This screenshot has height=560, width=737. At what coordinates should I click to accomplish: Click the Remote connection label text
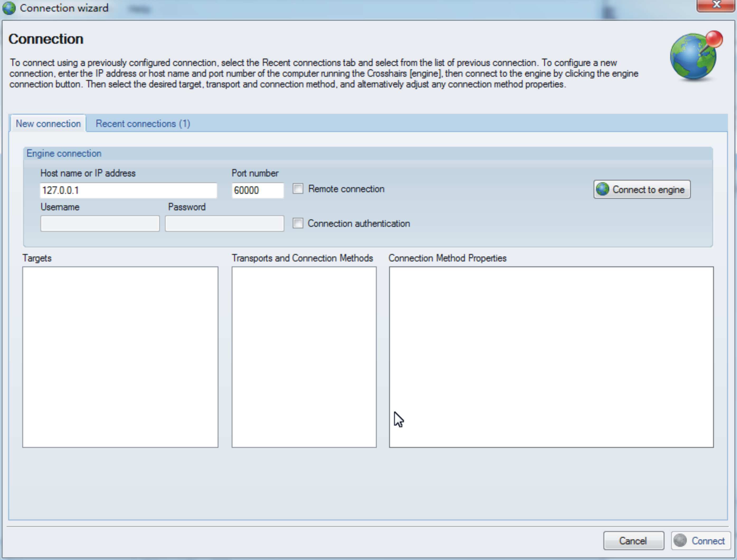pos(346,189)
